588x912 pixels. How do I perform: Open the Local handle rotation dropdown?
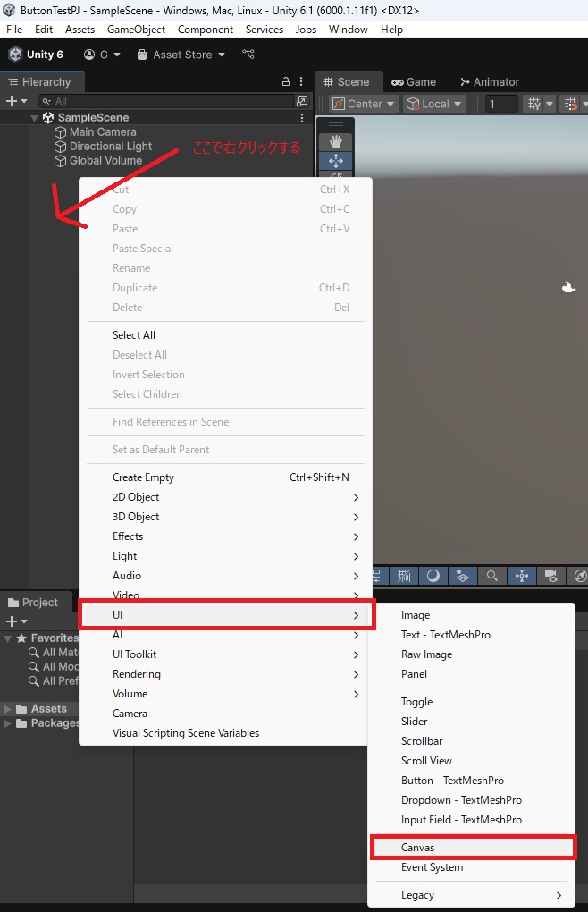pos(434,104)
